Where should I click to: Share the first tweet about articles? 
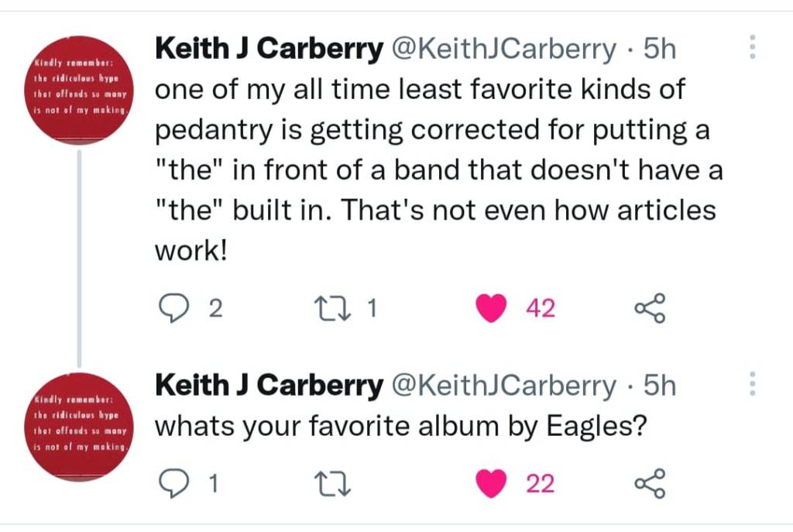[650, 309]
